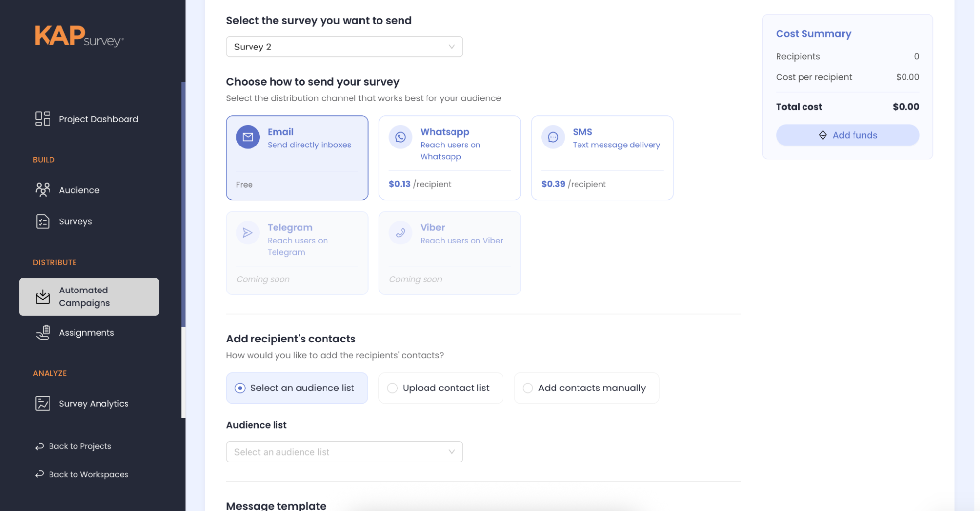This screenshot has height=511, width=980.
Task: Choose the Whatsapp distribution channel card
Action: (450, 158)
